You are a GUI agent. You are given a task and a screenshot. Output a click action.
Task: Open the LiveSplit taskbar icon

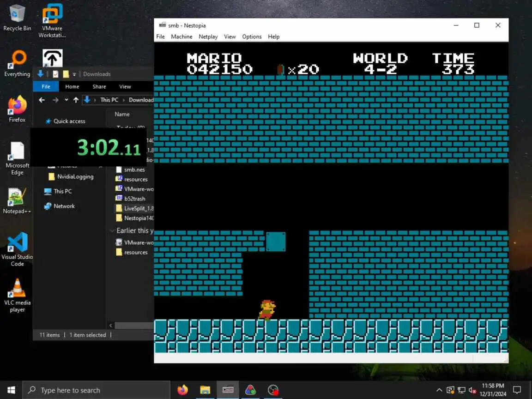click(x=273, y=390)
